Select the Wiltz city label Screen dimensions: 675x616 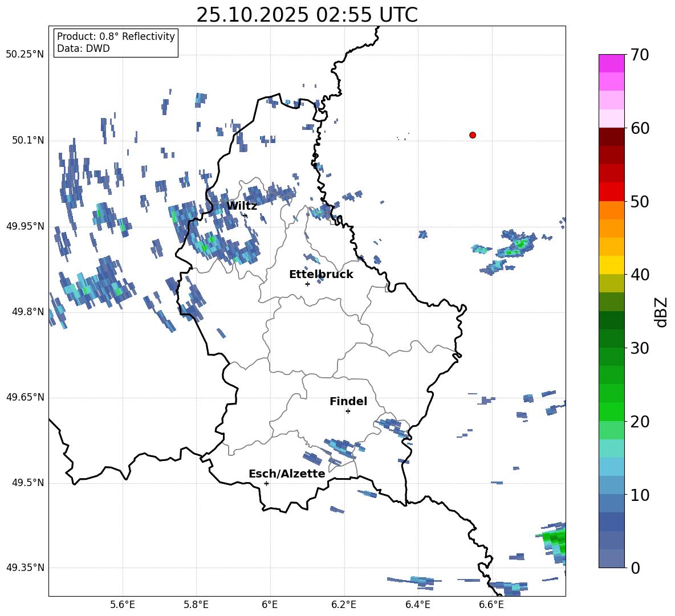pyautogui.click(x=242, y=206)
